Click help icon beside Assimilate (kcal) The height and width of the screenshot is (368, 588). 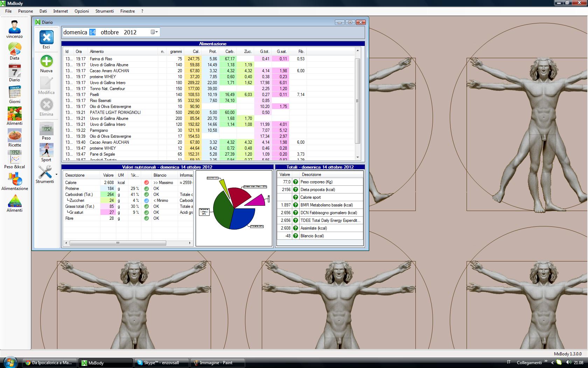tap(295, 228)
